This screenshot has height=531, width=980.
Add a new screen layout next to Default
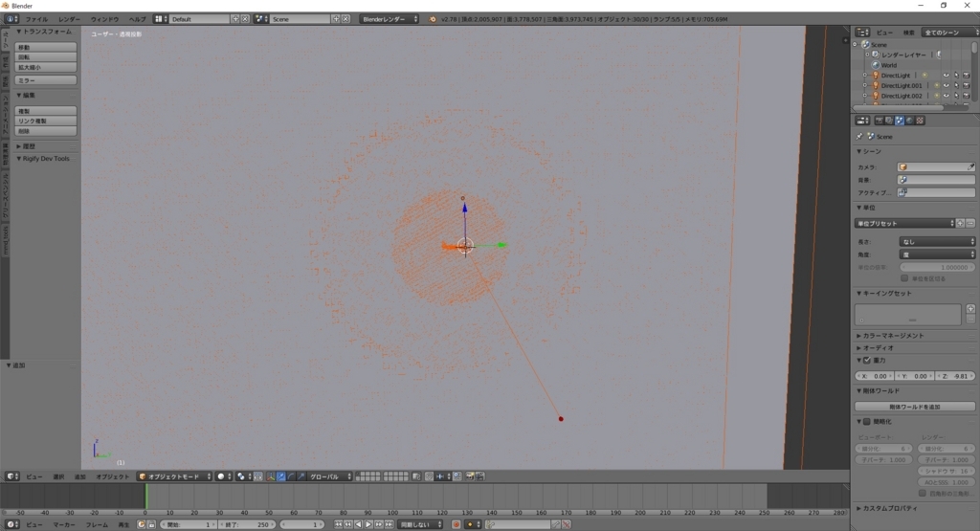tap(235, 19)
